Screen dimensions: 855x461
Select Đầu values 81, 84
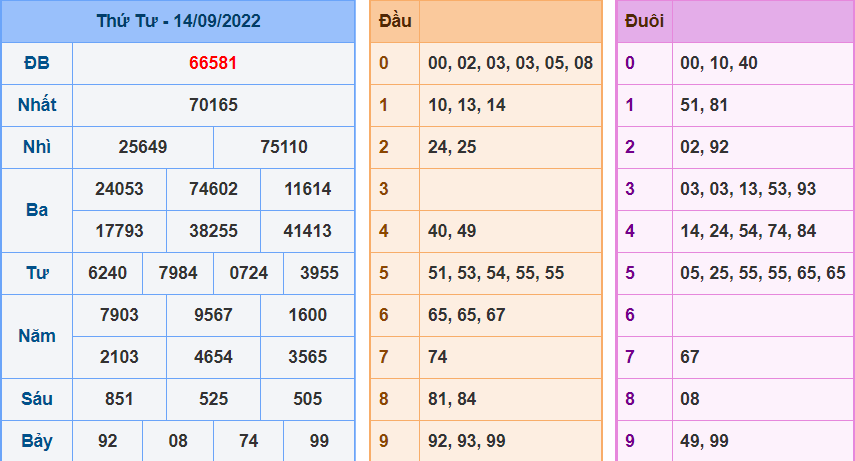tap(452, 399)
